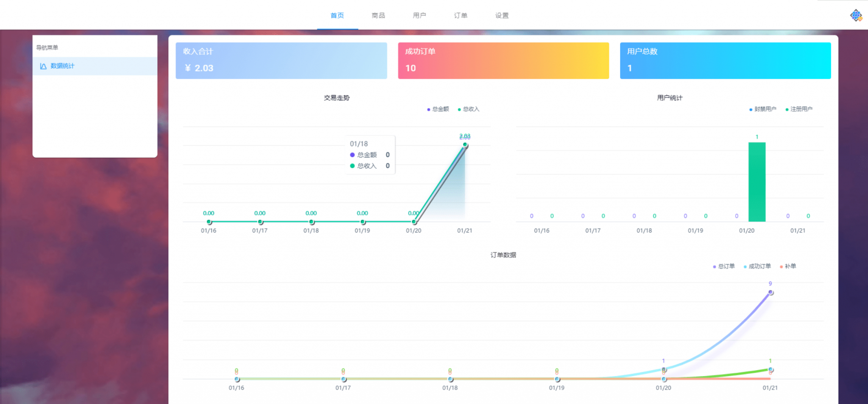
Task: Select 数据统计 in navigation menu
Action: click(95, 66)
